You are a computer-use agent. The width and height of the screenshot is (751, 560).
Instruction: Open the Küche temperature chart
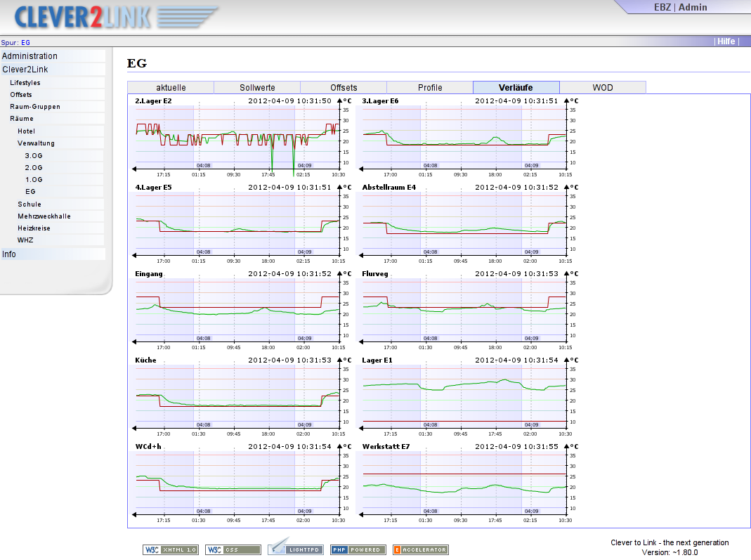(242, 397)
